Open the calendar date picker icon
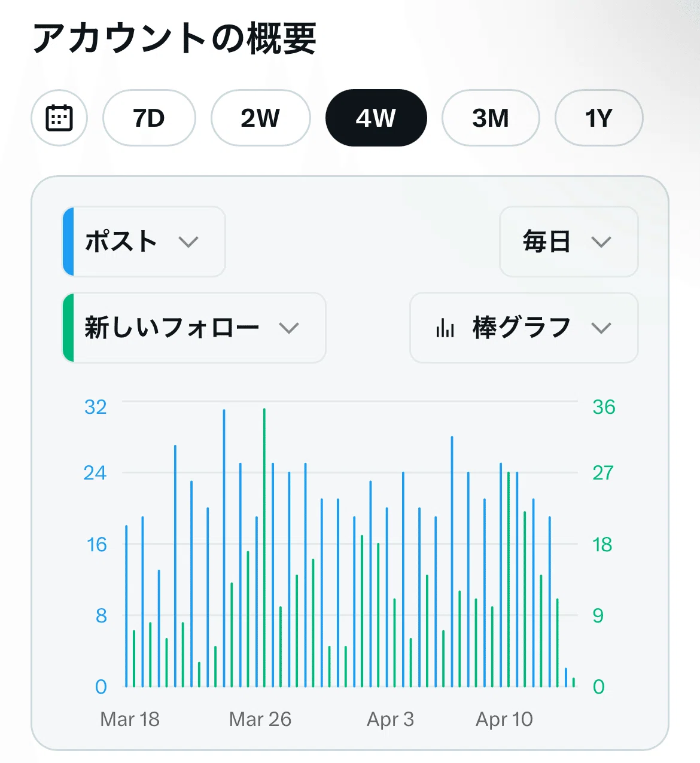 pos(59,118)
